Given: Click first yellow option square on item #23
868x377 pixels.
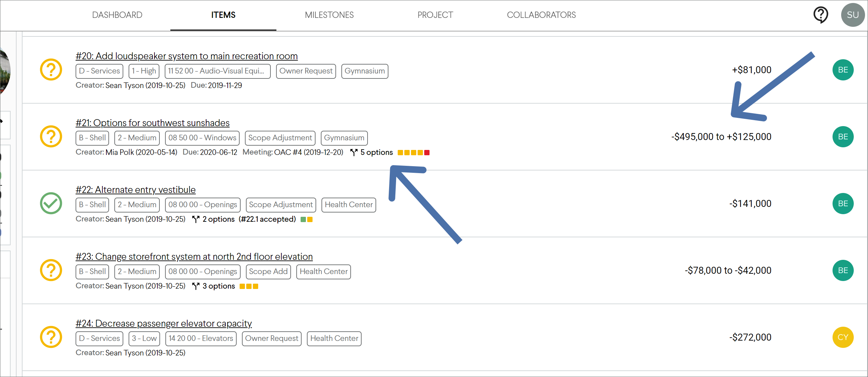Looking at the screenshot, I should (242, 286).
